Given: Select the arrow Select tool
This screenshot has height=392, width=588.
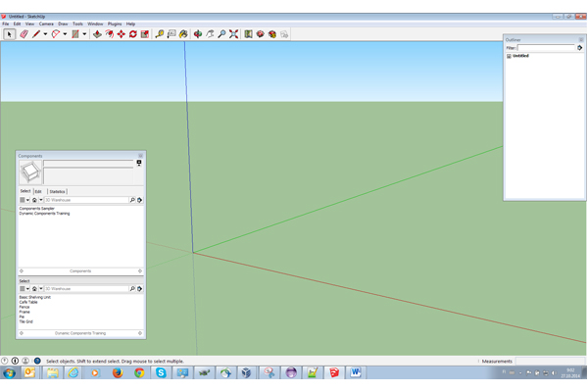Looking at the screenshot, I should point(10,34).
